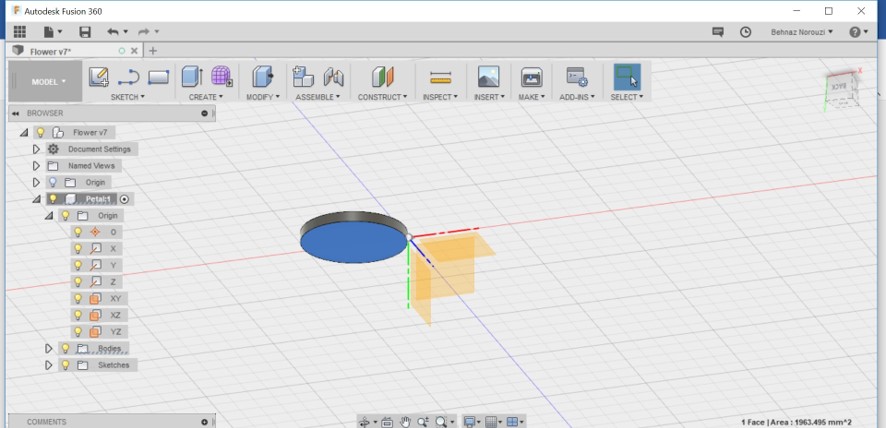Toggle visibility bulb of Flower v7

(40, 133)
